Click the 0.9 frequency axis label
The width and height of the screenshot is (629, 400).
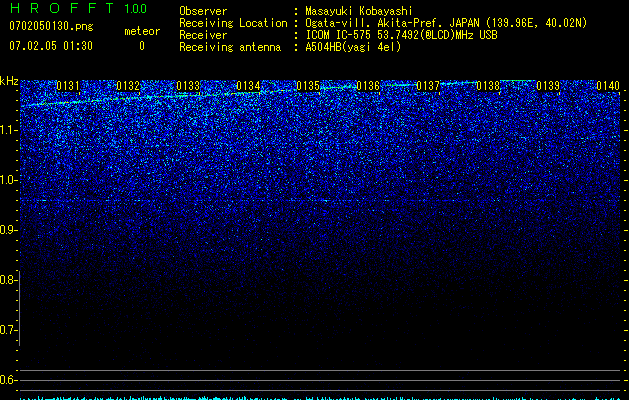(8, 230)
